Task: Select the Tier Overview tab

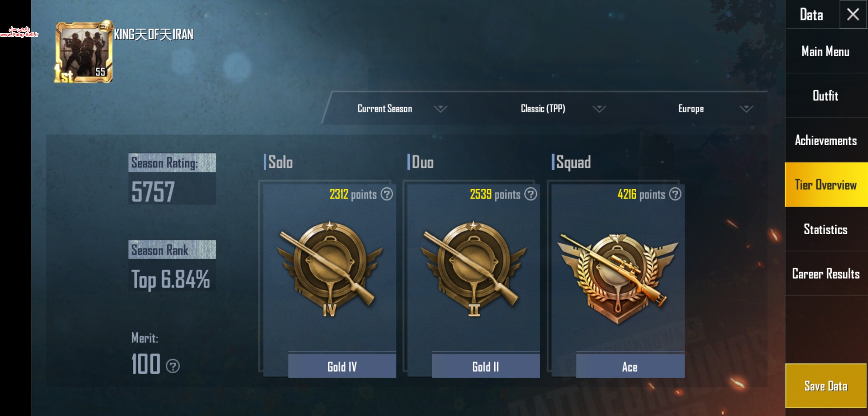Action: click(x=826, y=185)
